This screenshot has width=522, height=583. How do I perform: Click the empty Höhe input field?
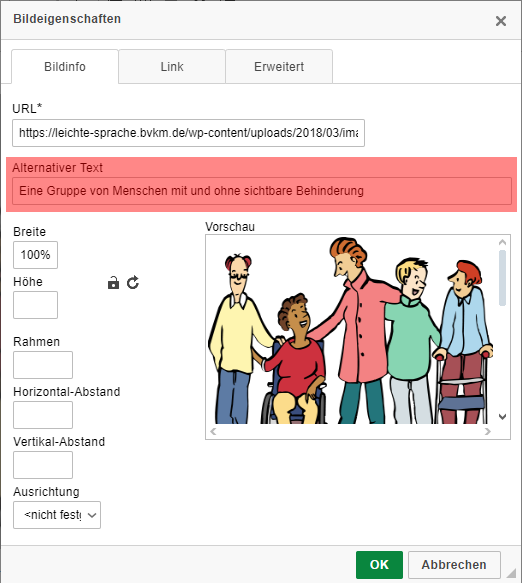[x=35, y=305]
